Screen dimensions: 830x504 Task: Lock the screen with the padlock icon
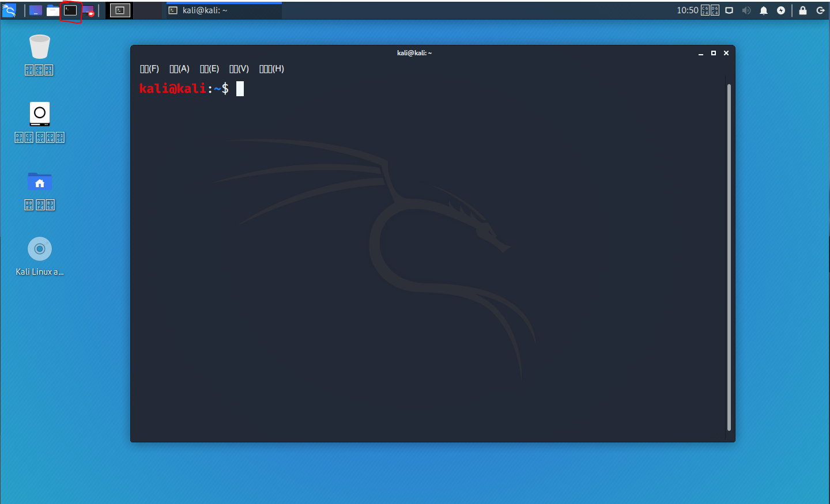803,10
